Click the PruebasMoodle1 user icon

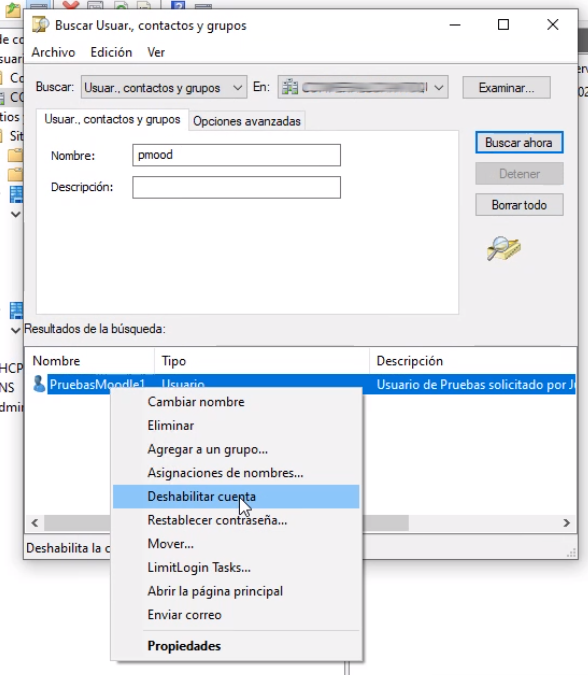39,384
